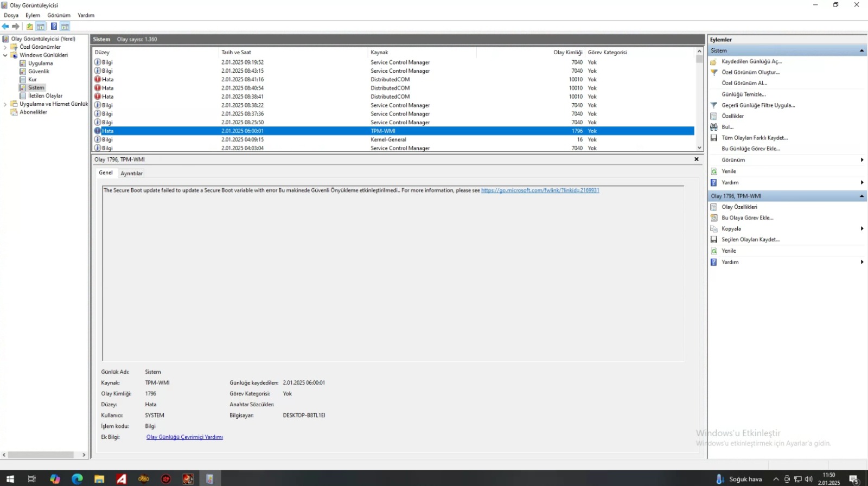Open Microsoft Edge from the taskbar

pyautogui.click(x=77, y=479)
